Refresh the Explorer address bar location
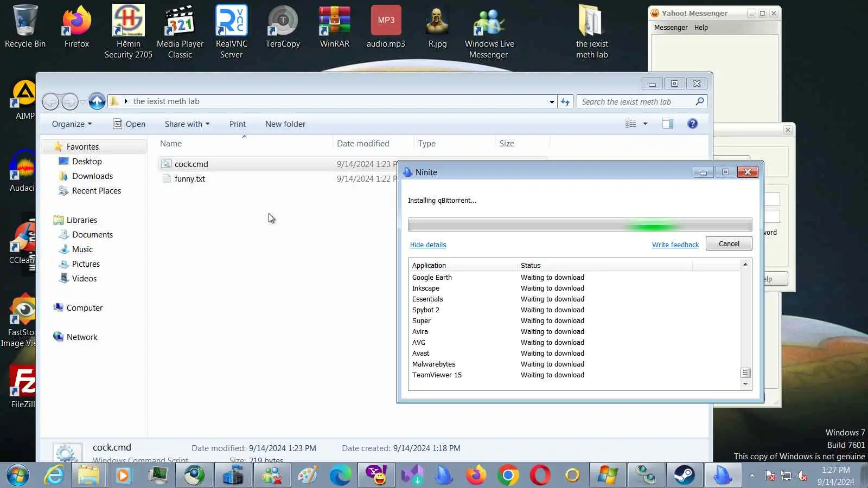Screen dimensions: 868x488 [565, 101]
